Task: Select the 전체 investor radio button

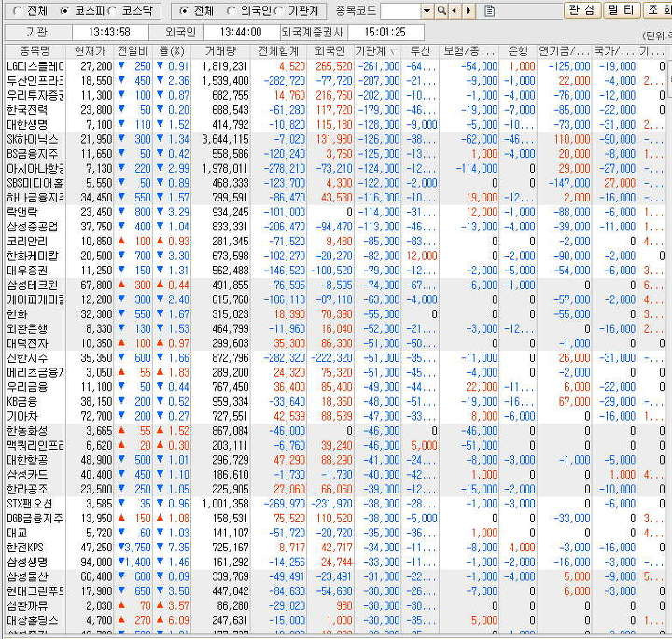Action: (183, 11)
